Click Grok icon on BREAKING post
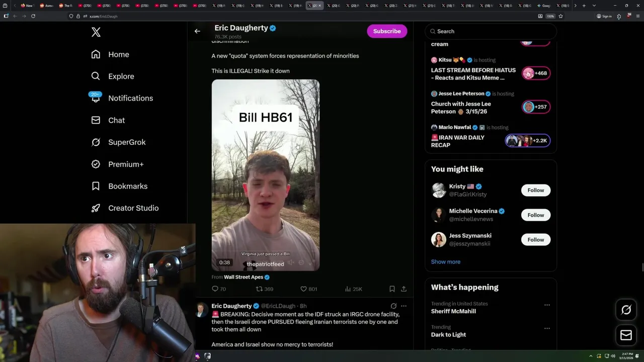The height and width of the screenshot is (362, 644). [x=393, y=306]
